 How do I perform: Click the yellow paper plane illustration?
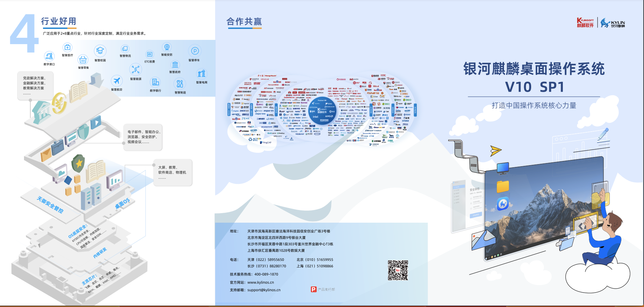(x=496, y=151)
